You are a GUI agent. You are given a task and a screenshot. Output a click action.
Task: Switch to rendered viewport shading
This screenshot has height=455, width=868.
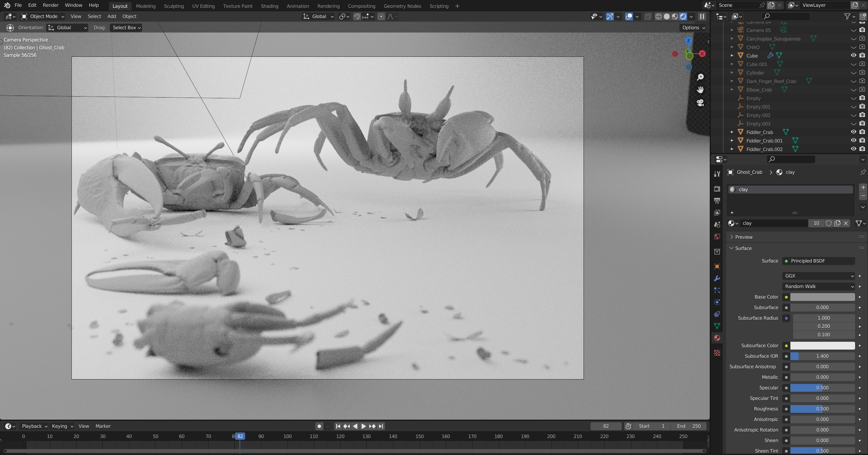683,16
